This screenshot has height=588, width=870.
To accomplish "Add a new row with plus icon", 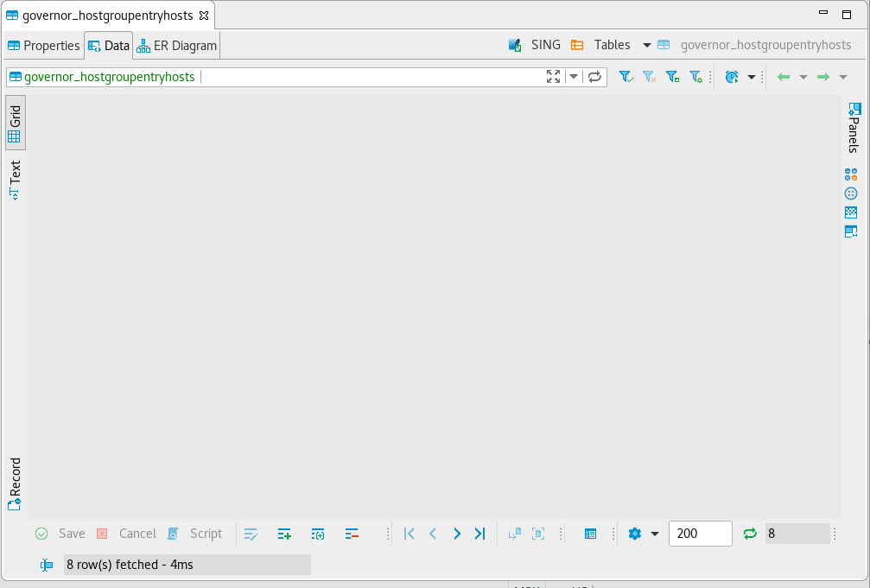I will pos(284,534).
